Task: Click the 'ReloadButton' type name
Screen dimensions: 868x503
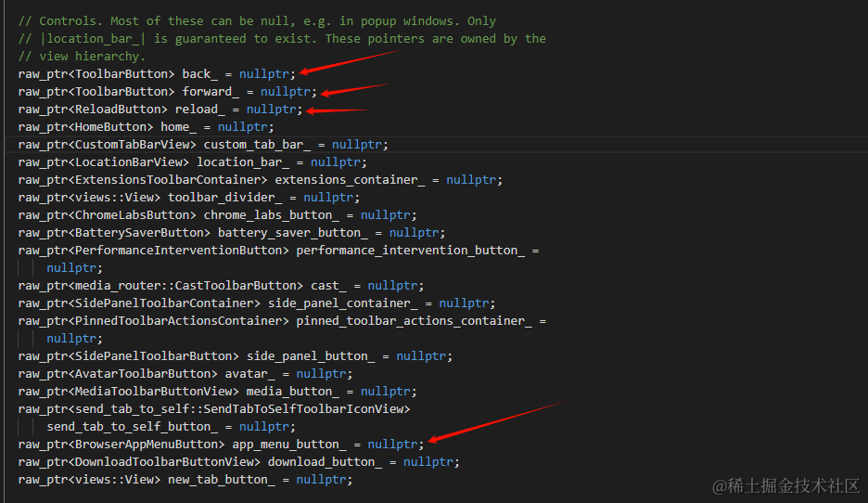Action: [118, 110]
